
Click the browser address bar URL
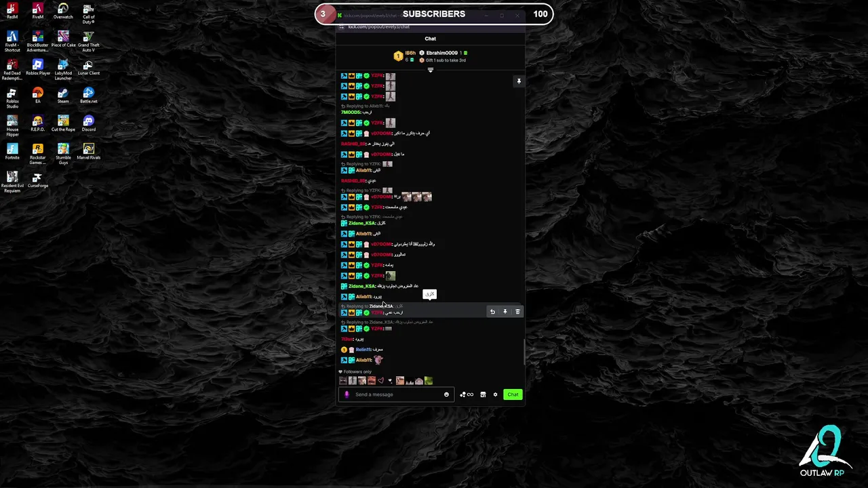(x=378, y=26)
